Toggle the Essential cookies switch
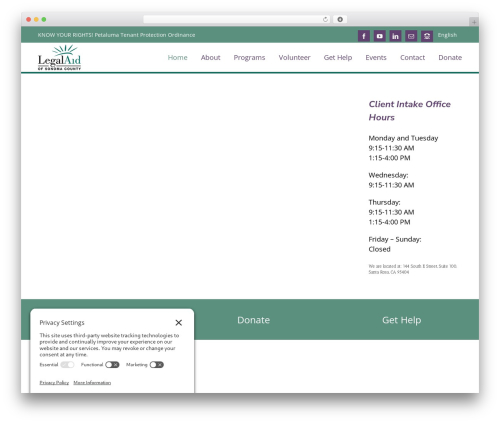This screenshot has width=500, height=423. click(x=67, y=365)
